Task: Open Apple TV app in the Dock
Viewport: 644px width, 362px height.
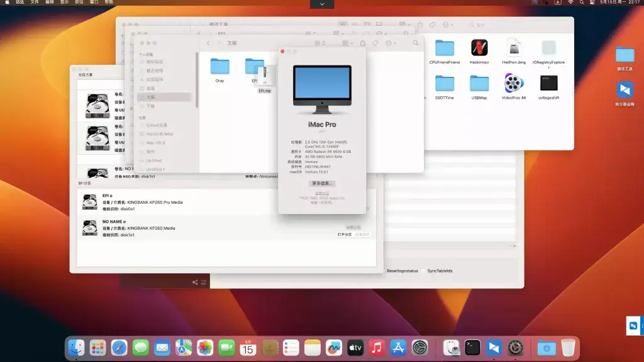Action: pyautogui.click(x=355, y=348)
